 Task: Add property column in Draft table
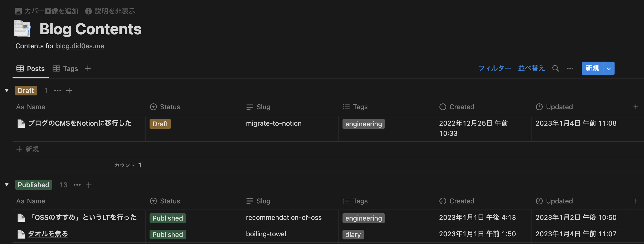(636, 107)
